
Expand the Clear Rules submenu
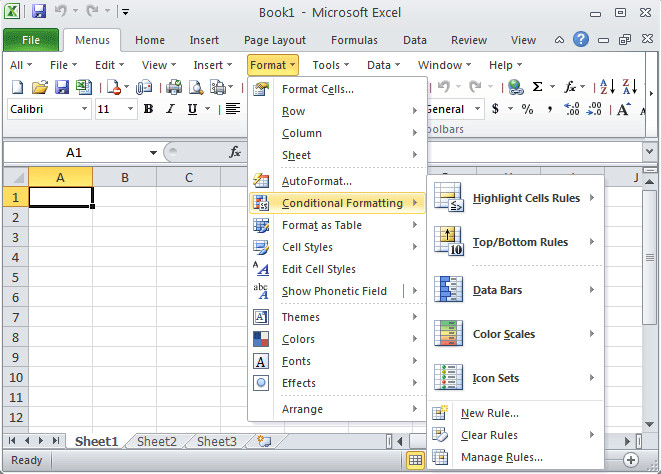pos(517,435)
